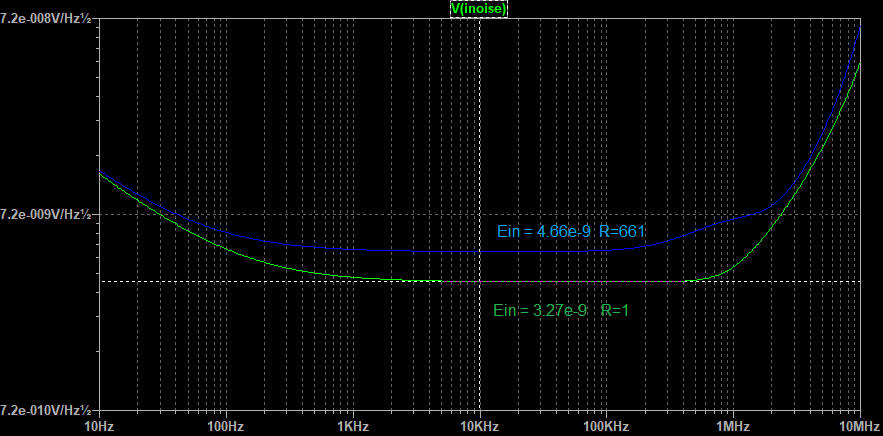
Task: Click the 7.2e-008V/Hz½ vertical axis label
Action: coord(46,19)
